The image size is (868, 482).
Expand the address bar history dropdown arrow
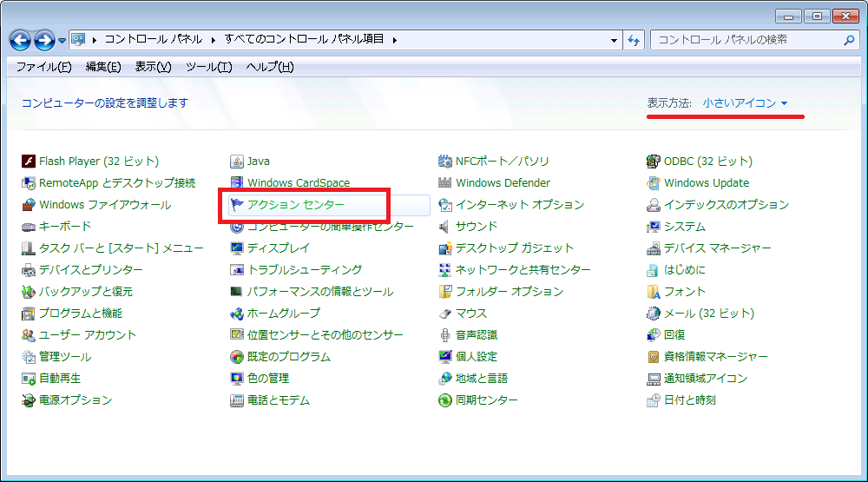tap(614, 40)
